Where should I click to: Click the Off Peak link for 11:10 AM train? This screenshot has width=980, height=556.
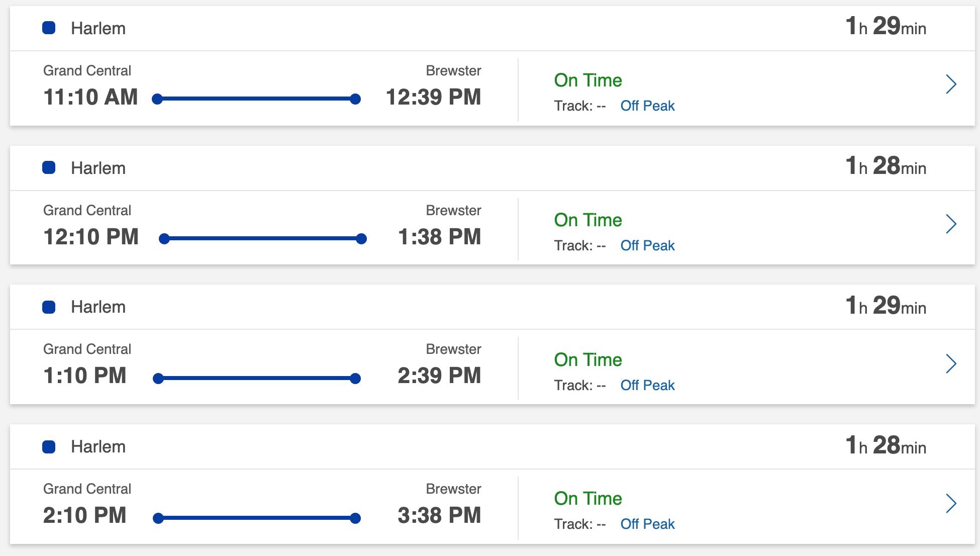click(647, 106)
